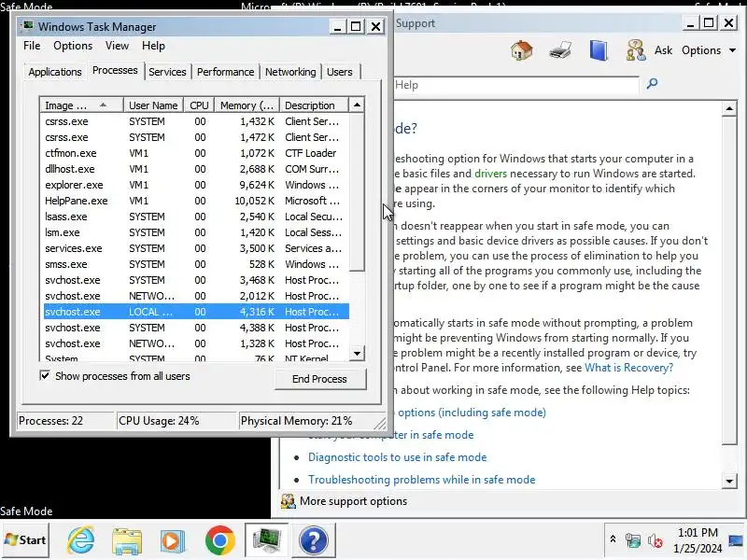The height and width of the screenshot is (560, 747).
Task: Show hidden tray icons arrow
Action: (613, 539)
